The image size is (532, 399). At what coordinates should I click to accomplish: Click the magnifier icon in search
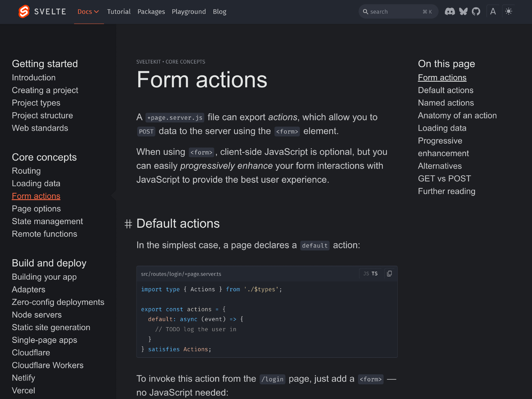[x=365, y=12]
